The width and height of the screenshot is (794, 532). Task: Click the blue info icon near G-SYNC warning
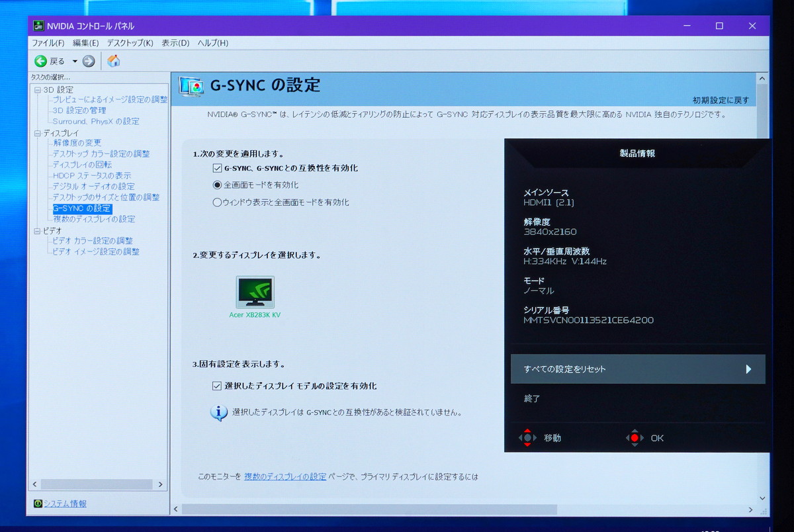pyautogui.click(x=219, y=412)
